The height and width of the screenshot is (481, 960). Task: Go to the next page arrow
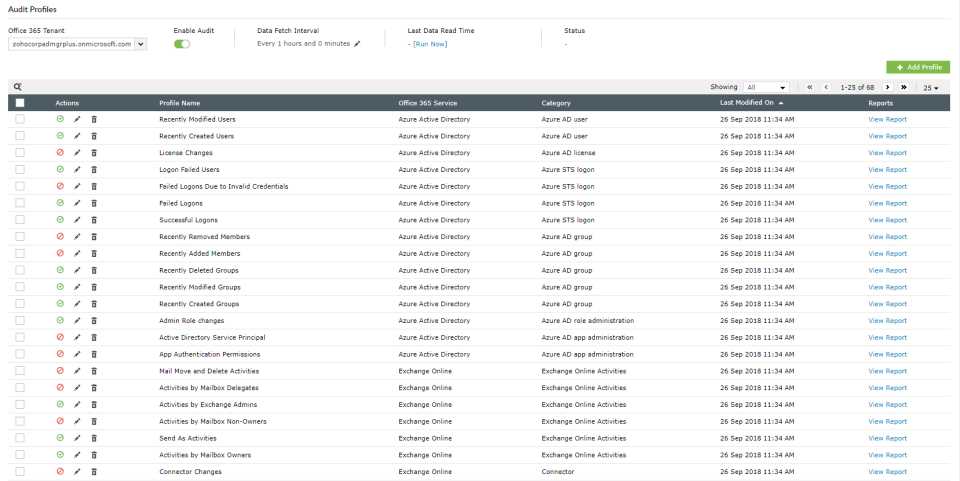pos(886,87)
